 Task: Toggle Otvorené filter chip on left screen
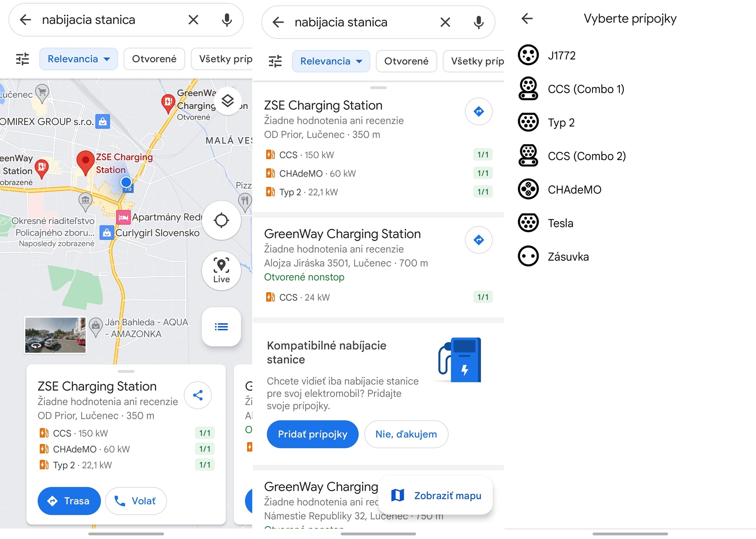154,59
